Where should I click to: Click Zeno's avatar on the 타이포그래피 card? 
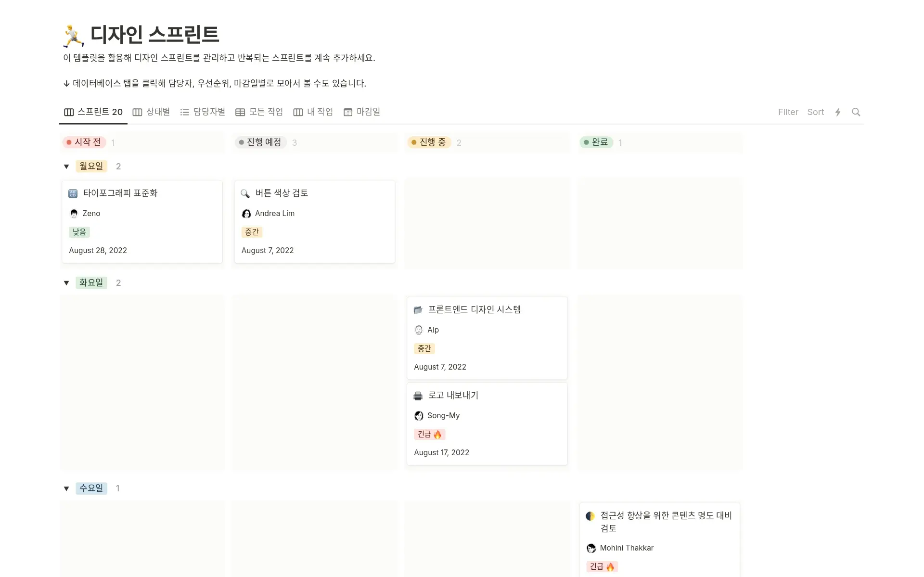click(74, 213)
